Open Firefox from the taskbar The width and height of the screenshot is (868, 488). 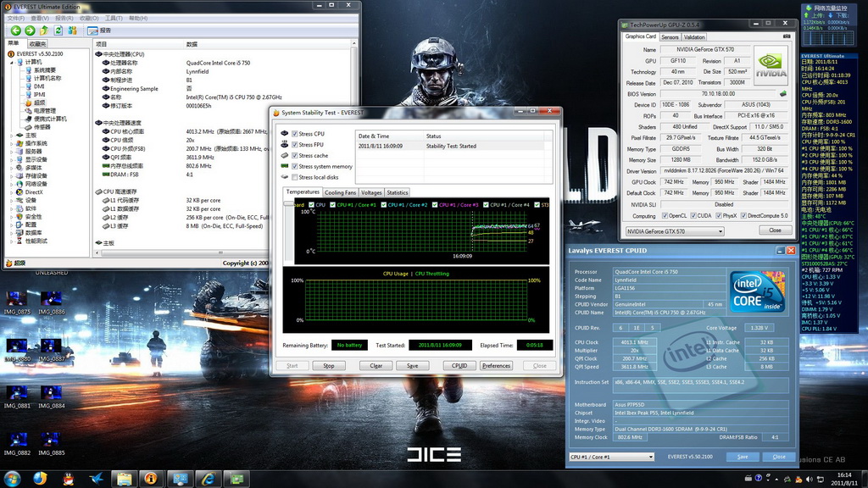[x=40, y=478]
